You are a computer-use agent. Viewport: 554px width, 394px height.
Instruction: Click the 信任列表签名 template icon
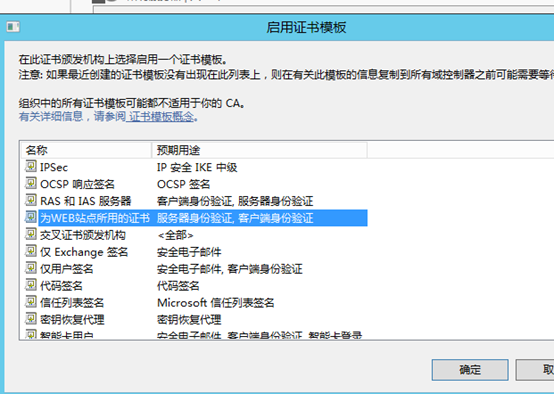pos(31,302)
